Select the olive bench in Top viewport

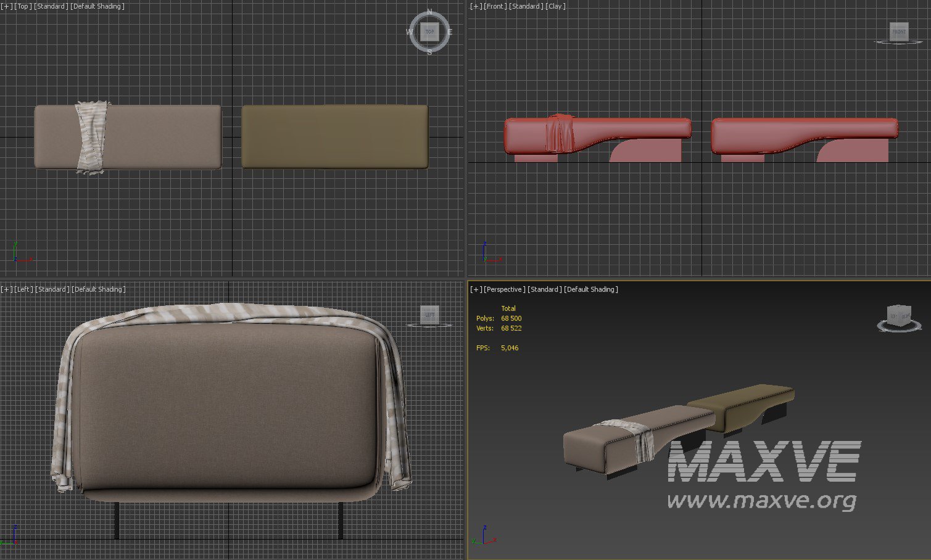tap(335, 136)
